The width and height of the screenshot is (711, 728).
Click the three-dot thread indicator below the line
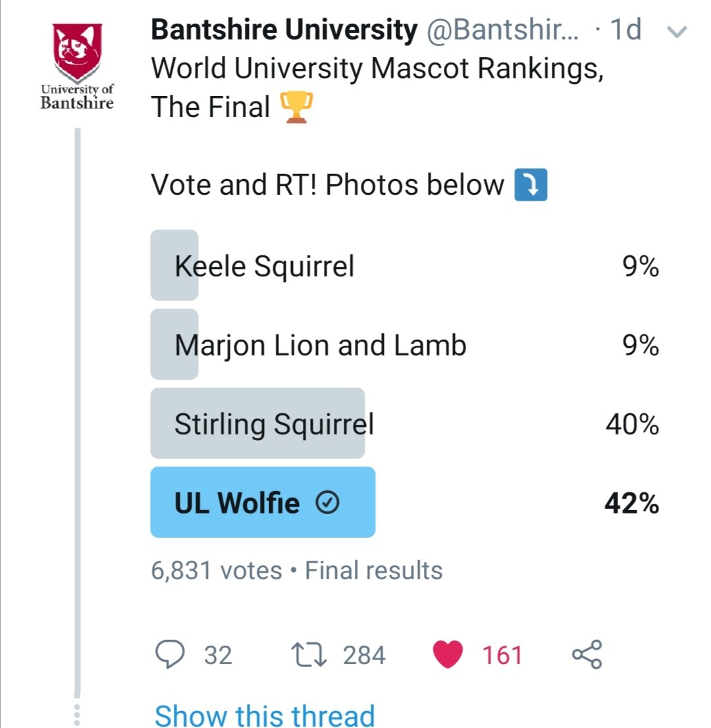76,714
